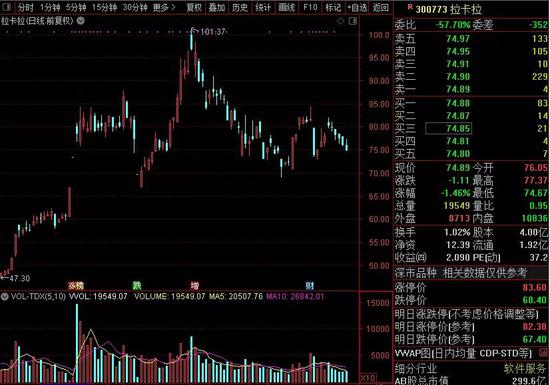Open the 统计 statistics tool
This screenshot has height=385, width=550.
pyautogui.click(x=263, y=7)
